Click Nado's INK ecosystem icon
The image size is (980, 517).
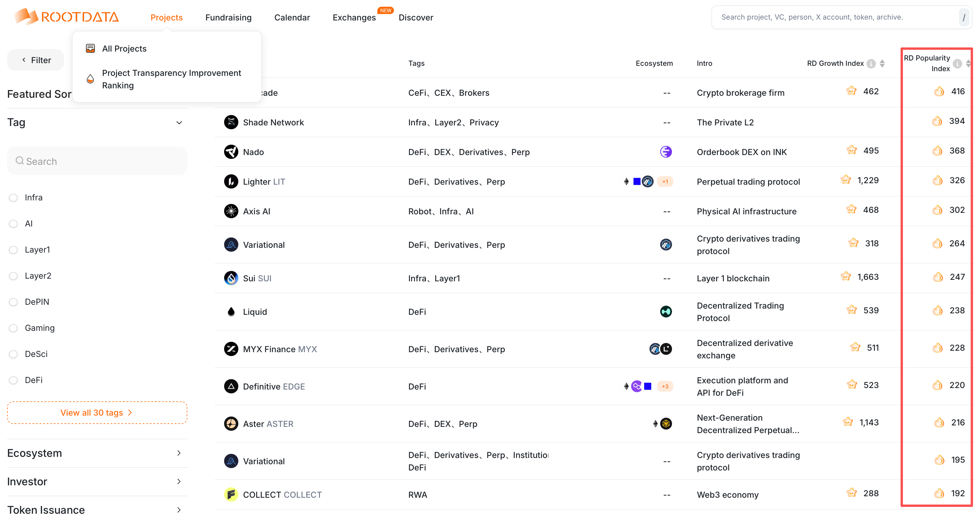(666, 152)
